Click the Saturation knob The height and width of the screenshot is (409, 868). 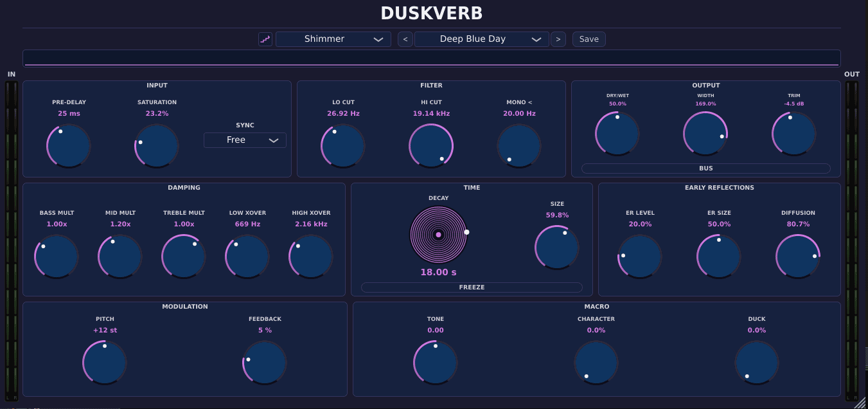(157, 145)
